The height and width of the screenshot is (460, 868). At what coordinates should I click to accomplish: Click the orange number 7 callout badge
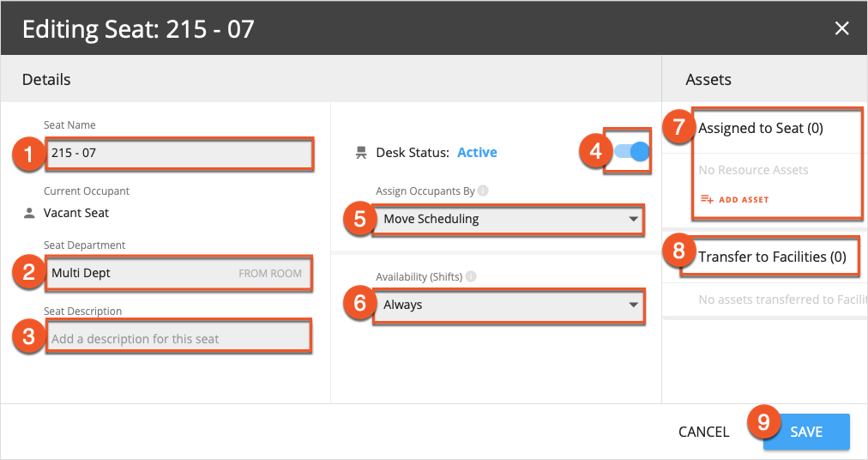(678, 128)
